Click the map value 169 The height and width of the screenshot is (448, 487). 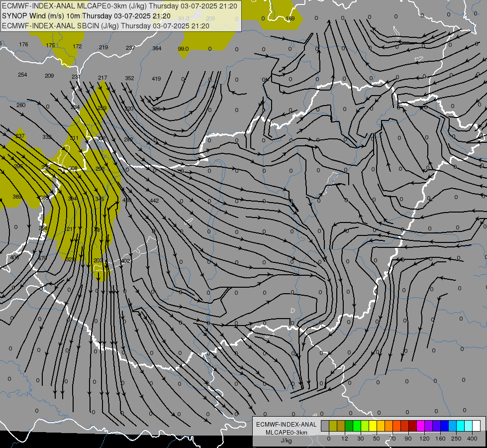[x=290, y=18]
